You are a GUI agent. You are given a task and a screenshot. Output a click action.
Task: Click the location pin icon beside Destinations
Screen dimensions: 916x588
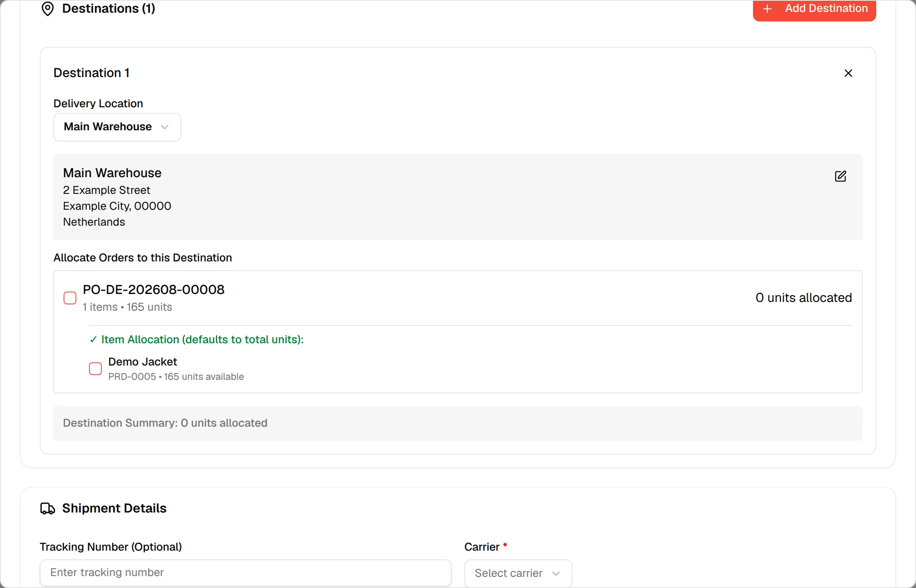pos(48,9)
